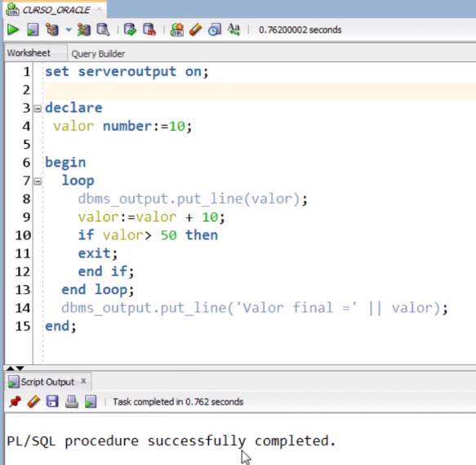476x465 pixels.
Task: Commit changes with the green check database icon
Action: point(131,29)
